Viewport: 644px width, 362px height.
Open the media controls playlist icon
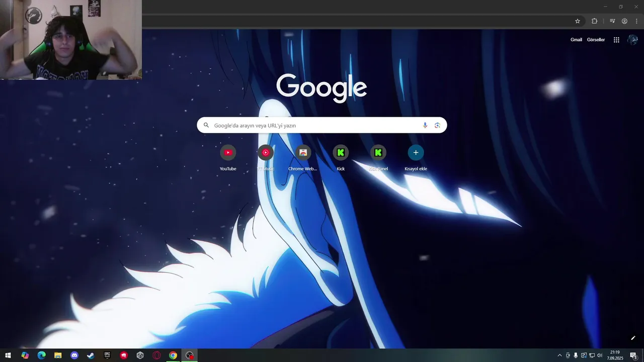pyautogui.click(x=612, y=21)
